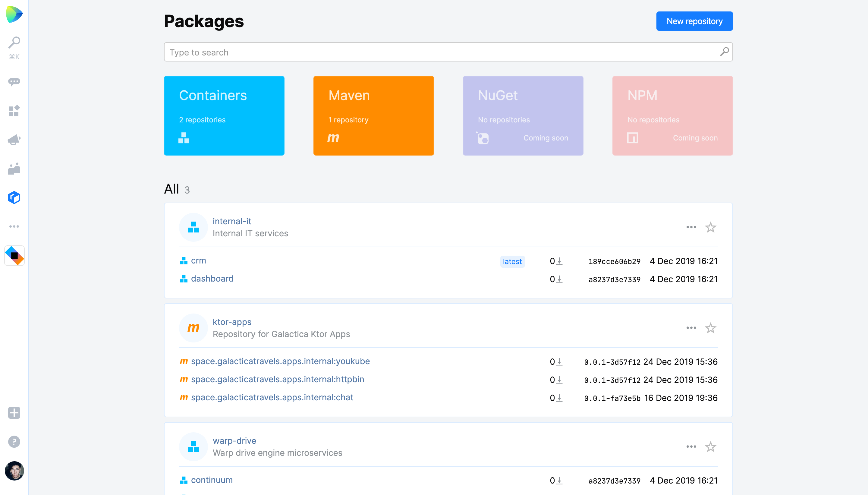
Task: Select the Containers card
Action: point(224,115)
